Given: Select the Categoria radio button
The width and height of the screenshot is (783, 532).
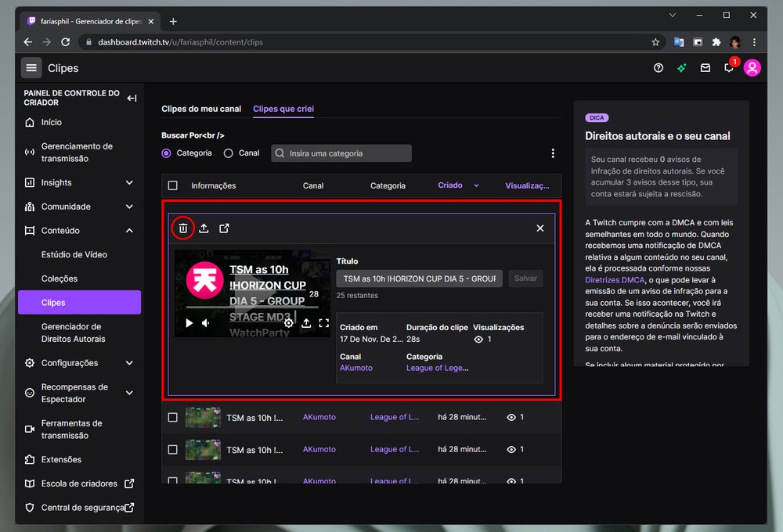Looking at the screenshot, I should coord(166,153).
